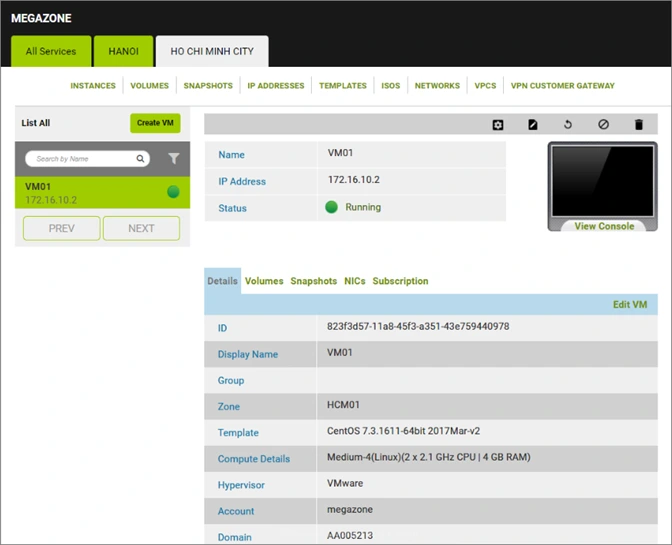
Task: Open the NICs tab
Action: (x=355, y=281)
